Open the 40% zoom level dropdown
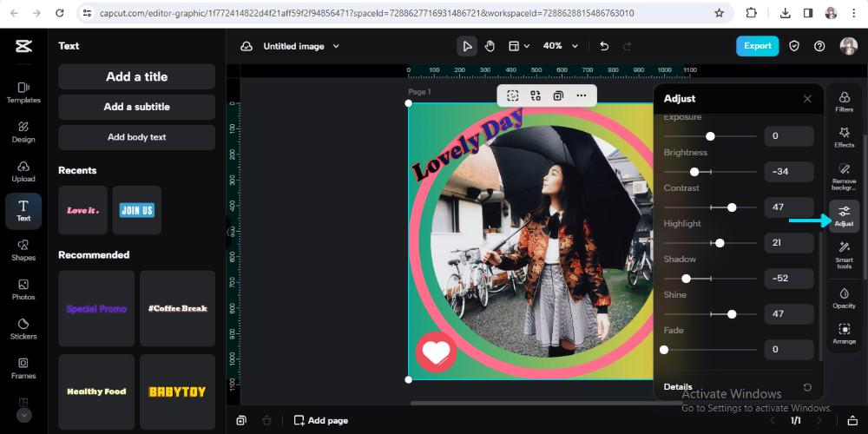The height and width of the screenshot is (434, 868). point(560,46)
